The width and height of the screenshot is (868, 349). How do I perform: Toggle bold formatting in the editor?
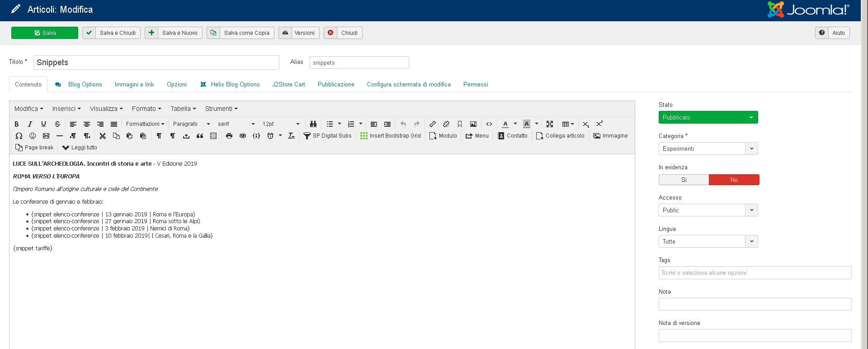pos(17,124)
